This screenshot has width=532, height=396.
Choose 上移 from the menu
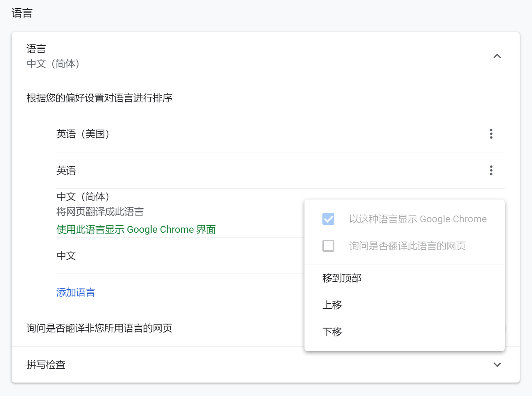click(x=332, y=305)
